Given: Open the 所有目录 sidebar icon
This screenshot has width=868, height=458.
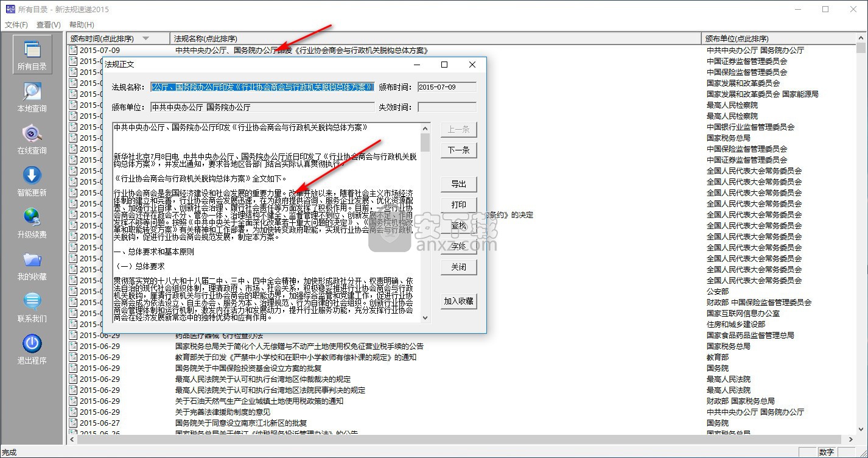Looking at the screenshot, I should (x=32, y=55).
